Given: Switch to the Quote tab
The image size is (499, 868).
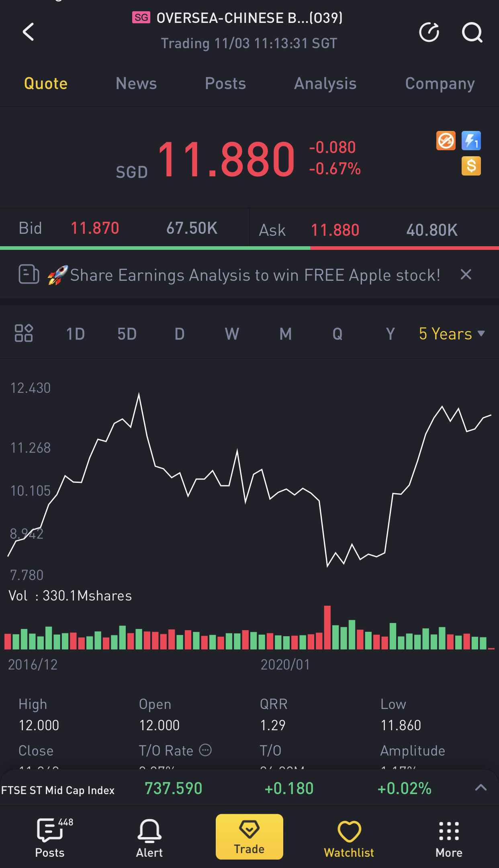Looking at the screenshot, I should coord(46,84).
